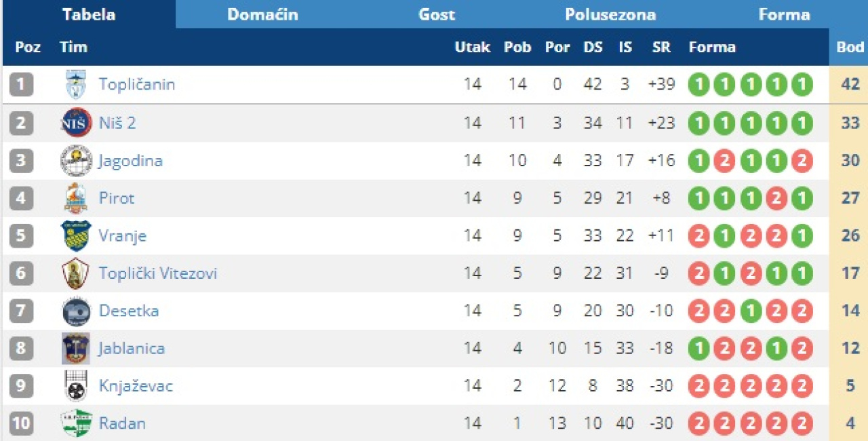Click the Toplički Vitezovi team crest
The height and width of the screenshot is (441, 868).
(75, 273)
